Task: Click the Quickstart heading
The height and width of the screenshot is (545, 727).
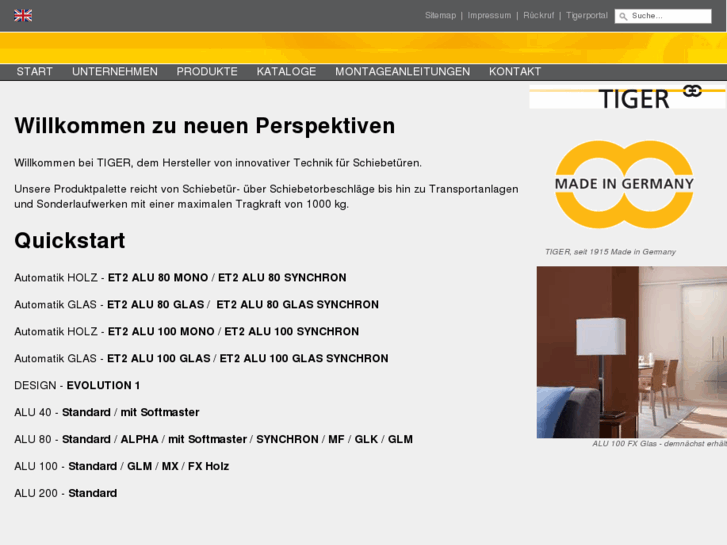Action: (x=70, y=241)
